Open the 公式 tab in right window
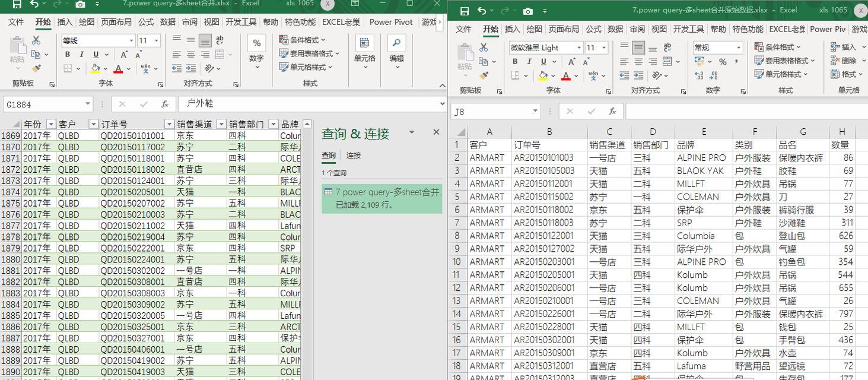Image resolution: width=868 pixels, height=380 pixels. tap(594, 29)
